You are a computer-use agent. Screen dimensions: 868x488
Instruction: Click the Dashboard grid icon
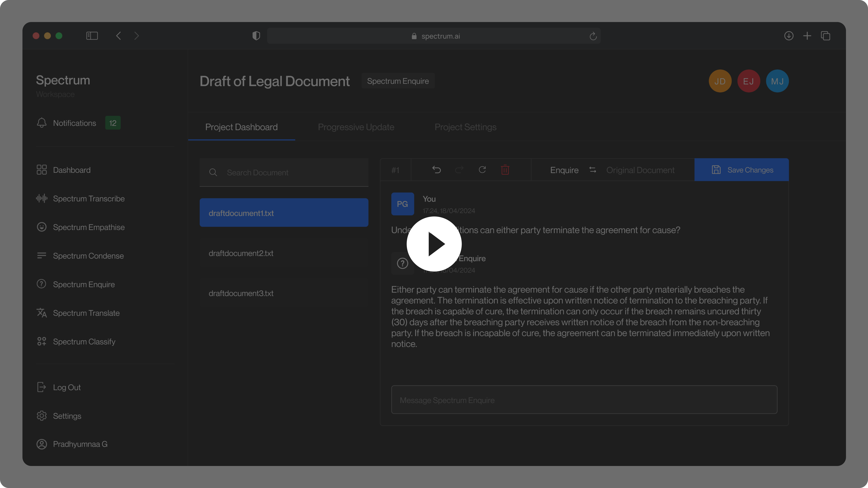click(x=42, y=170)
